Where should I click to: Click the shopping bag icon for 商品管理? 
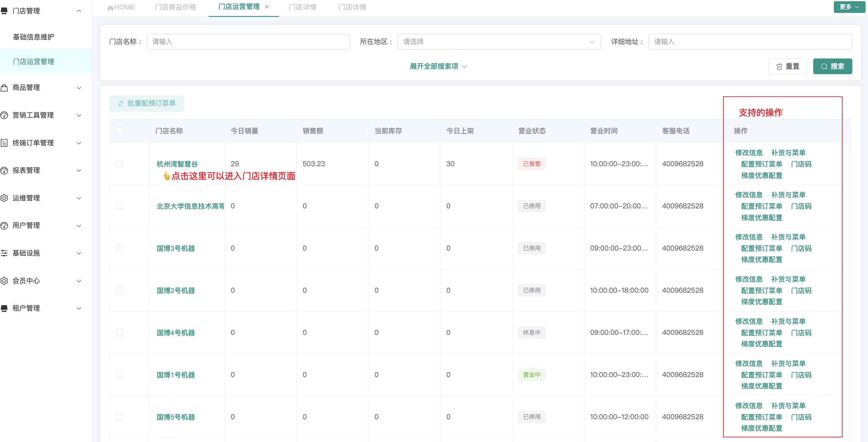click(x=4, y=88)
